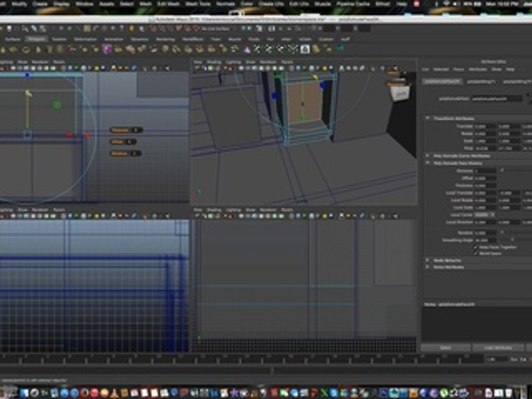
Task: Click the Divisions value field in Attribute Editor
Action: (x=485, y=171)
